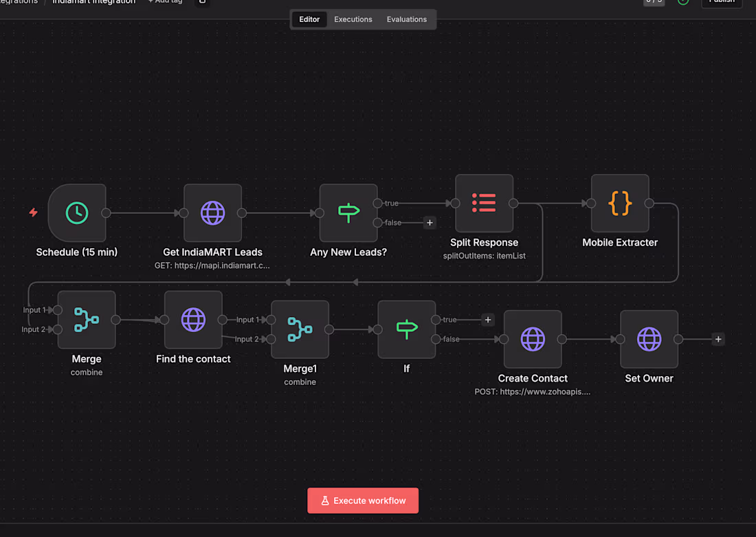
Task: Click Add tag next to the workflow name
Action: click(165, 2)
